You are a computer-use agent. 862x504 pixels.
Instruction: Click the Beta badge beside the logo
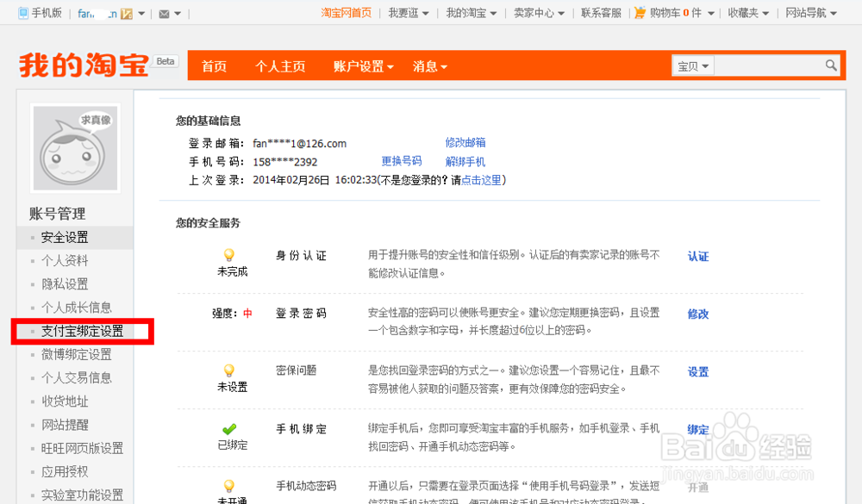165,61
